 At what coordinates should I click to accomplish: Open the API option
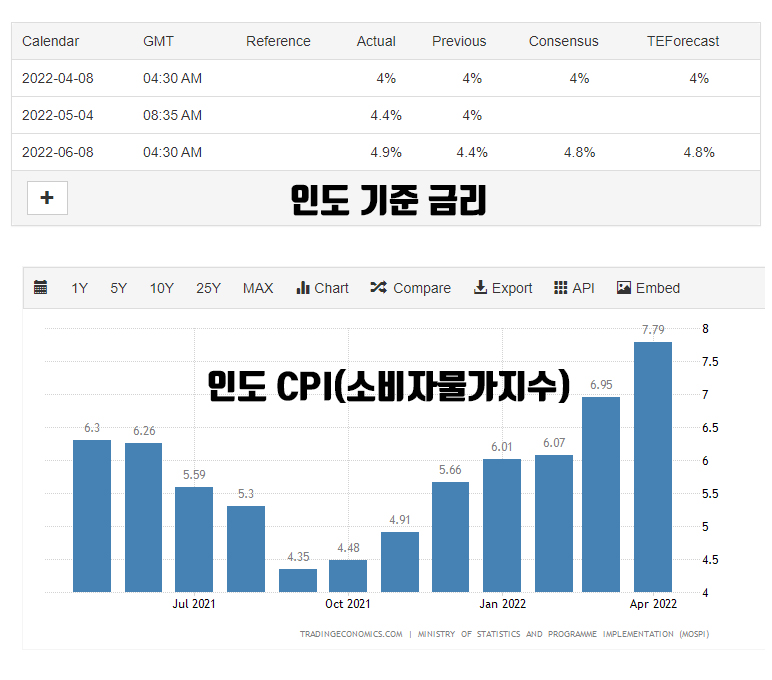574,288
